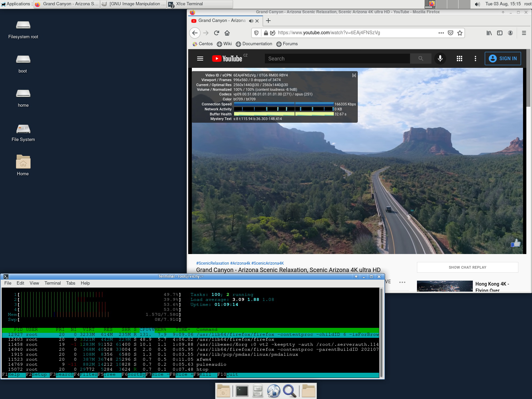The width and height of the screenshot is (532, 399).
Task: Toggle the system volume icon in panel
Action: (477, 4)
